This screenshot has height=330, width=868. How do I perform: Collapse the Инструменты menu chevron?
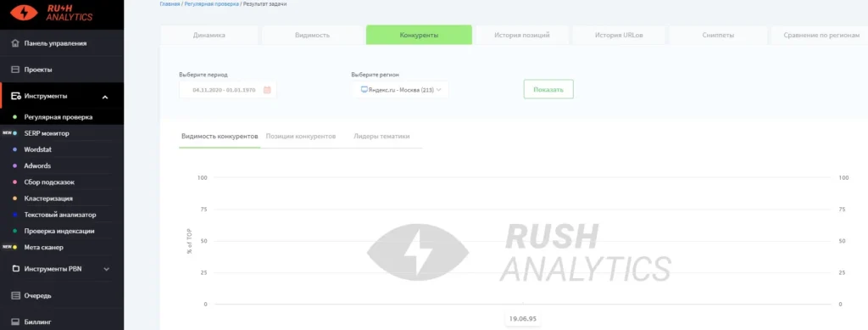click(105, 98)
